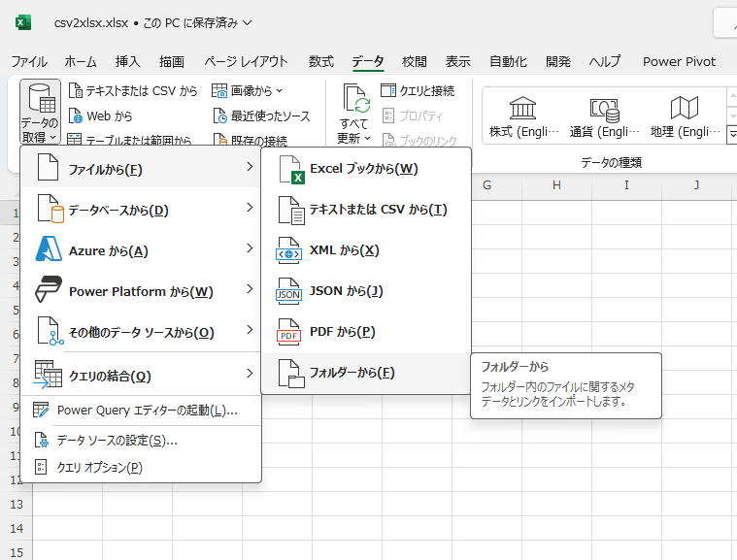This screenshot has width=737, height=560.
Task: Click the 地理 data type icon
Action: [x=686, y=108]
